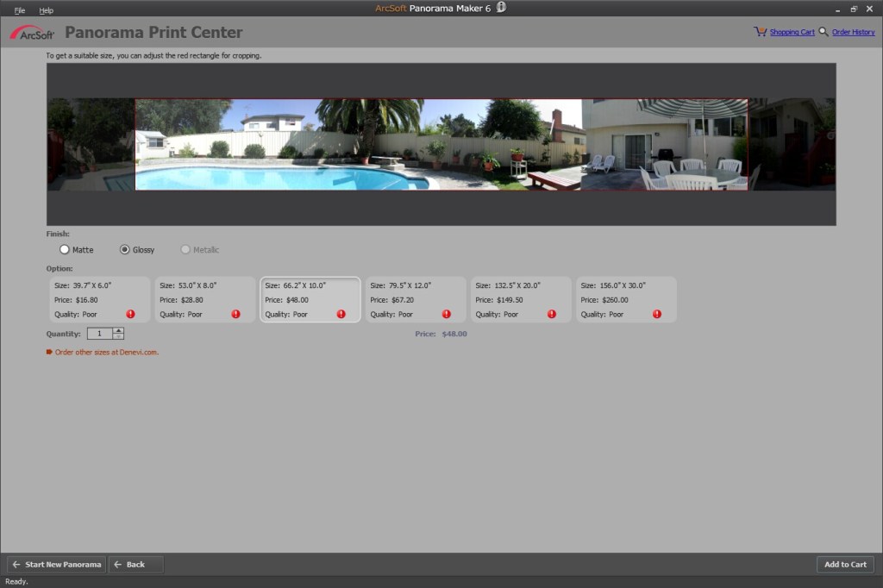
Task: Select the Matte finish option
Action: click(65, 249)
